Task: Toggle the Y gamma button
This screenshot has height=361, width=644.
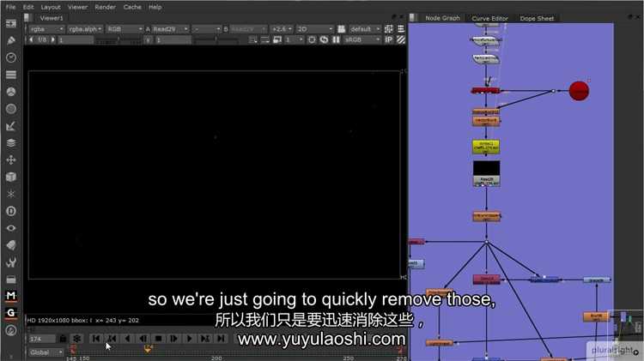Action: coord(148,40)
